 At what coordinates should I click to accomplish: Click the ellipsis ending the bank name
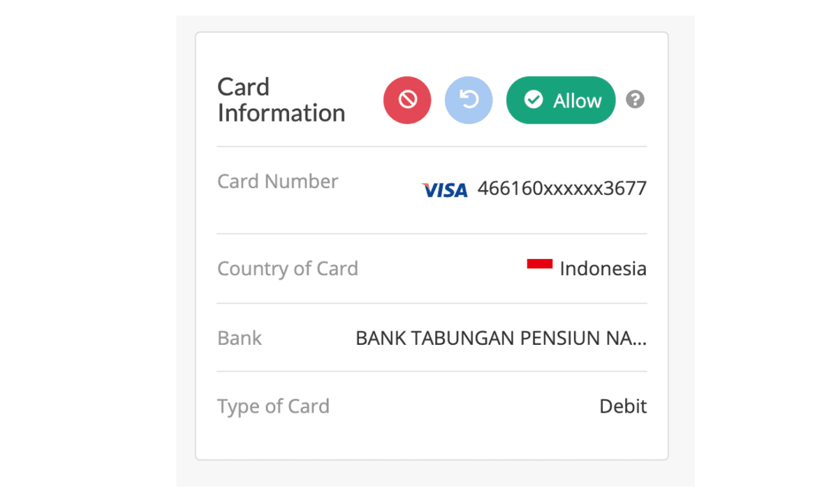pyautogui.click(x=640, y=341)
